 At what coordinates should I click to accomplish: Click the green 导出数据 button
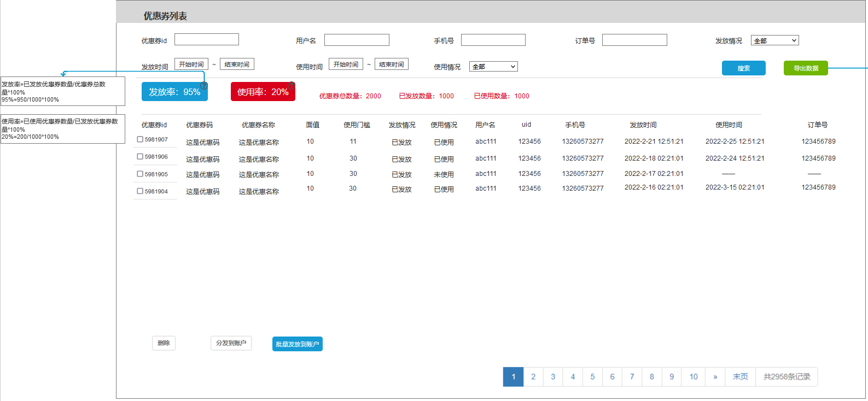point(806,68)
